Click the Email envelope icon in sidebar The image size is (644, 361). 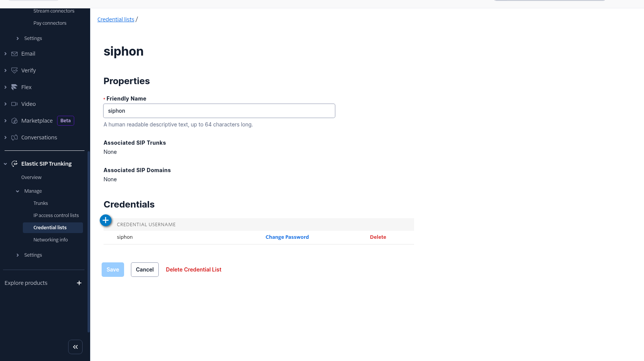tap(14, 54)
